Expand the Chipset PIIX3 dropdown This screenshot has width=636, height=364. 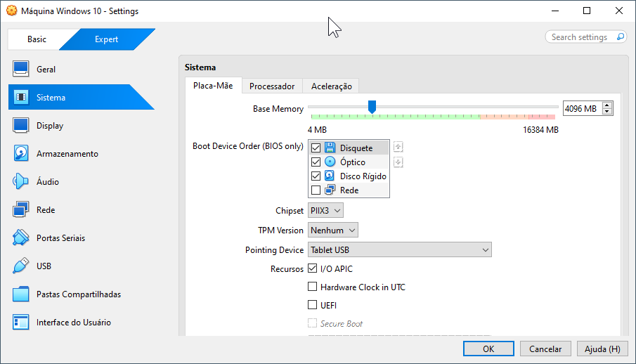(x=326, y=211)
